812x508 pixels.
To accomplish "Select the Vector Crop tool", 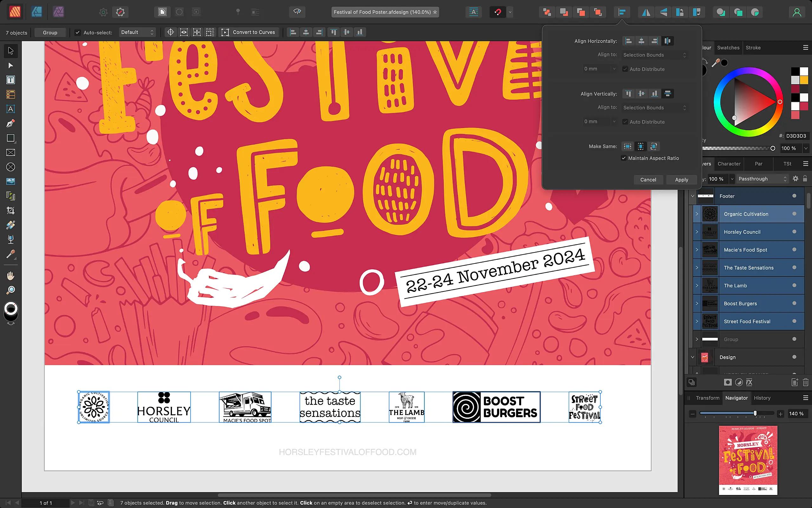I will tap(10, 211).
